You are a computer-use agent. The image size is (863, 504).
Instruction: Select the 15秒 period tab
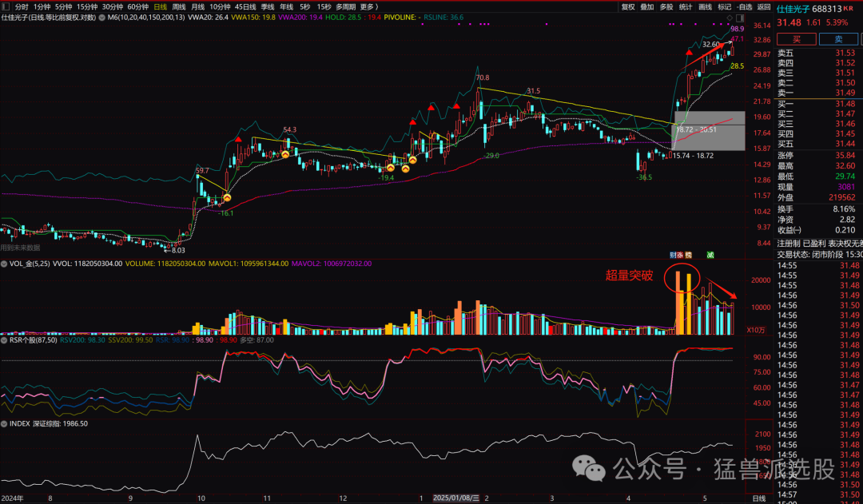coord(324,7)
